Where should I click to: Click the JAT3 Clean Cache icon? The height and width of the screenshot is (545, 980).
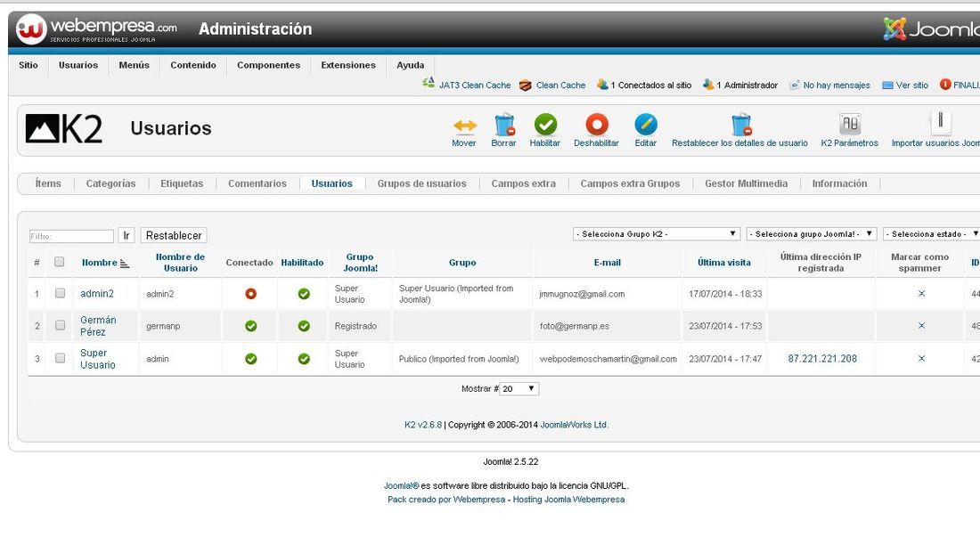click(x=429, y=83)
